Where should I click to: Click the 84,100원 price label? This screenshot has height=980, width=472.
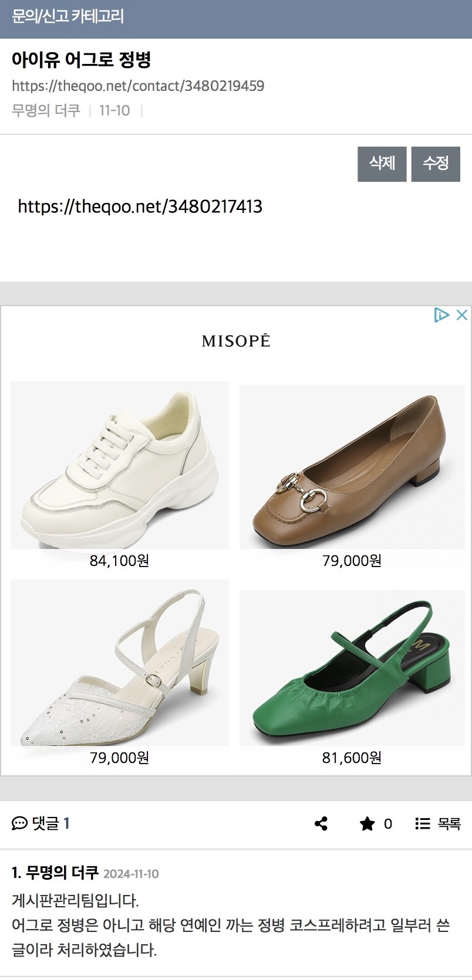point(119,561)
